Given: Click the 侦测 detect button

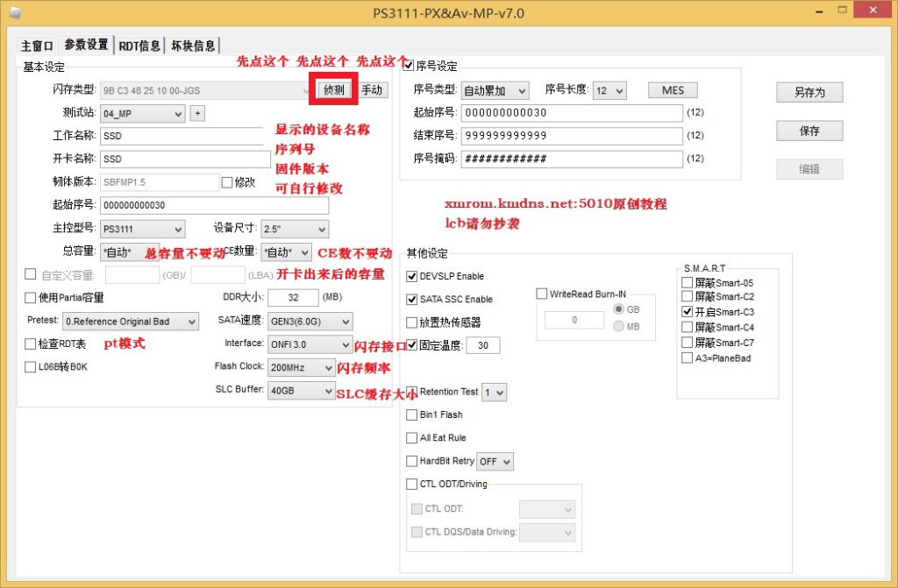Looking at the screenshot, I should pyautogui.click(x=334, y=89).
